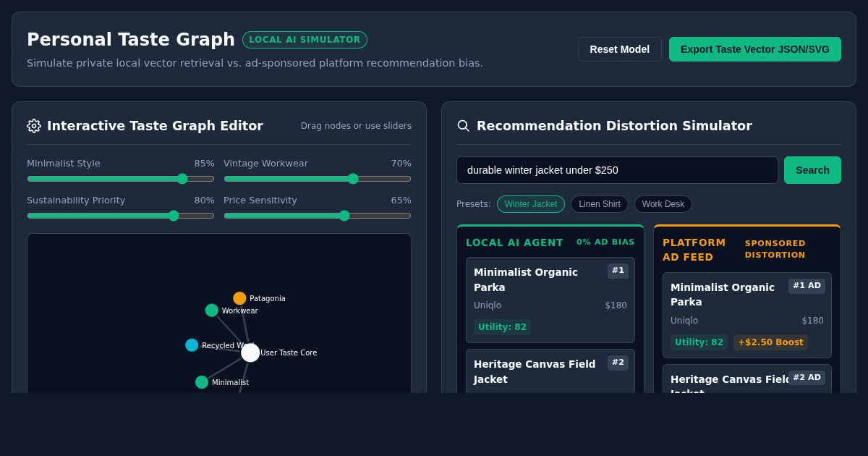The image size is (868, 456).
Task: Click the LOCAL AI AGENT heading
Action: click(514, 242)
